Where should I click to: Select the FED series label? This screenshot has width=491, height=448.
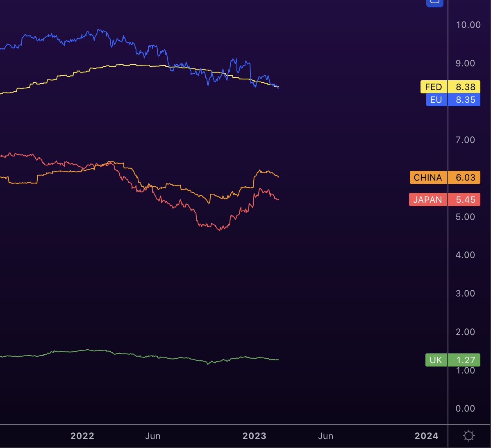[x=433, y=87]
